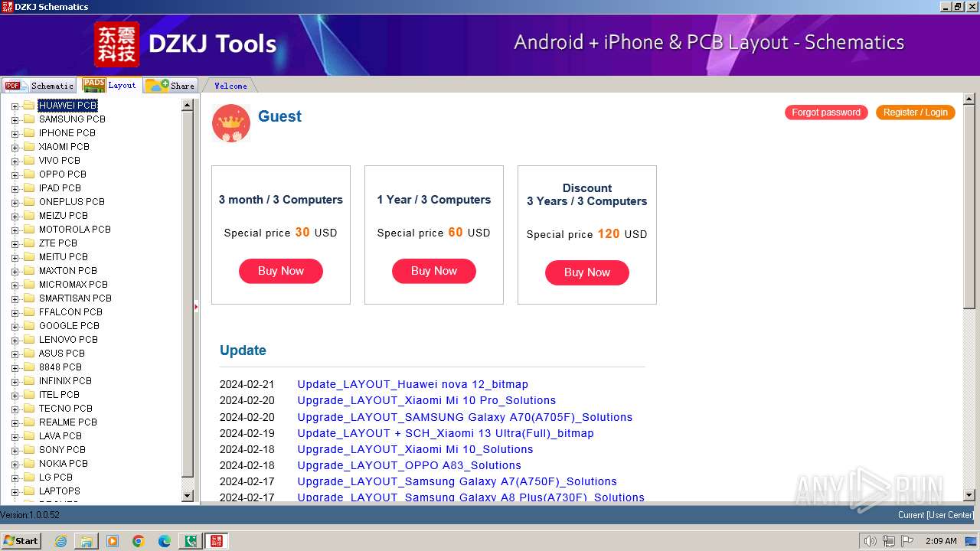Click the LENOVO PCB folder icon
The height and width of the screenshot is (551, 980).
point(29,339)
